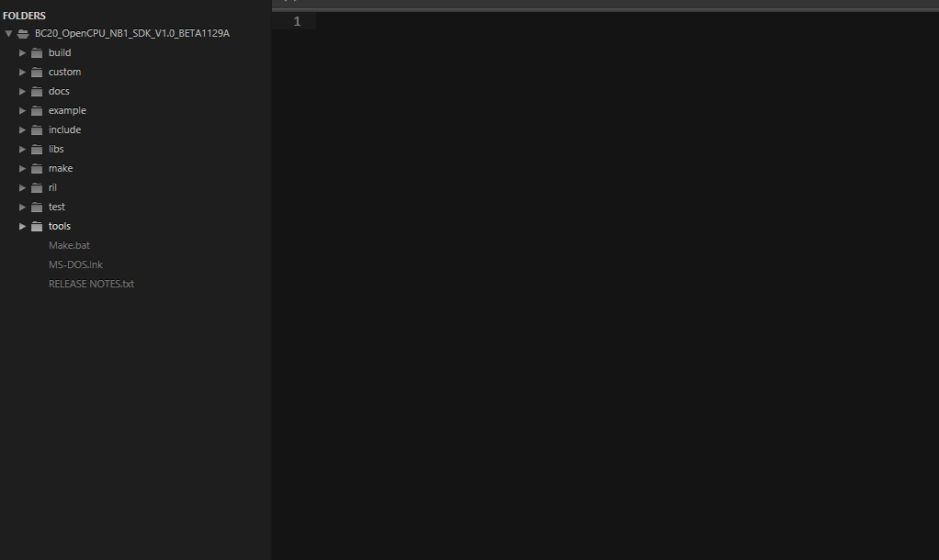
Task: Expand the test folder arrow
Action: click(x=22, y=207)
